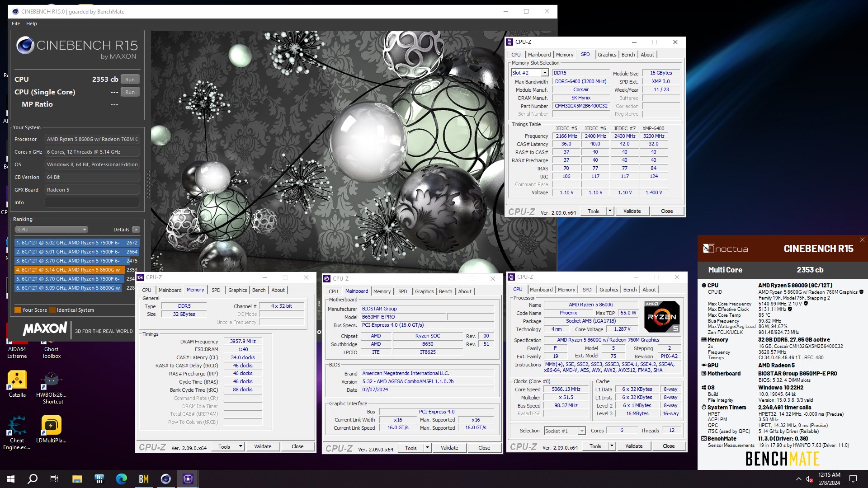Viewport: 868px width, 488px height.
Task: Click the XMP-6400 column header
Action: point(653,128)
